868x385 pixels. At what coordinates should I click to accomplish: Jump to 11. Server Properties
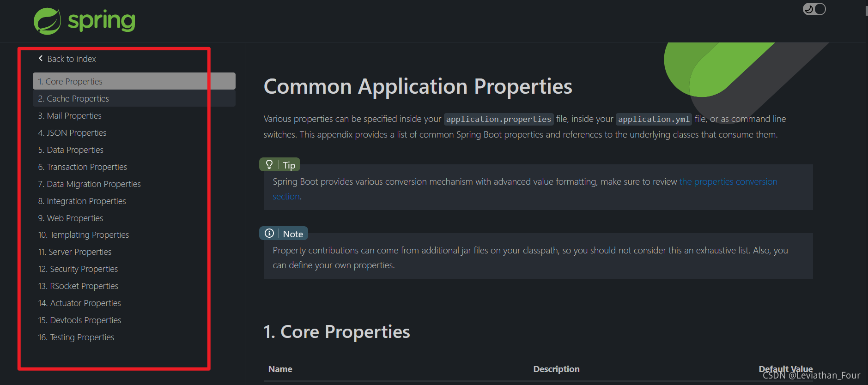[74, 252]
